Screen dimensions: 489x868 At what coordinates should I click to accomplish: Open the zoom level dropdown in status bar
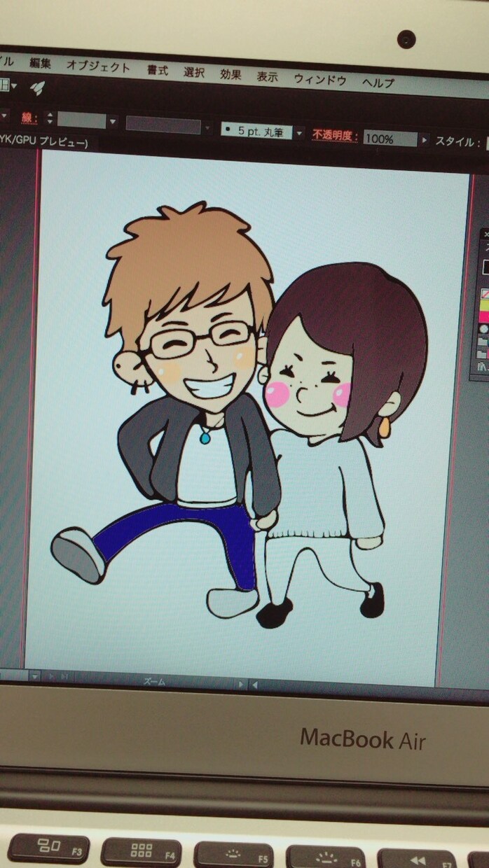coord(34,676)
